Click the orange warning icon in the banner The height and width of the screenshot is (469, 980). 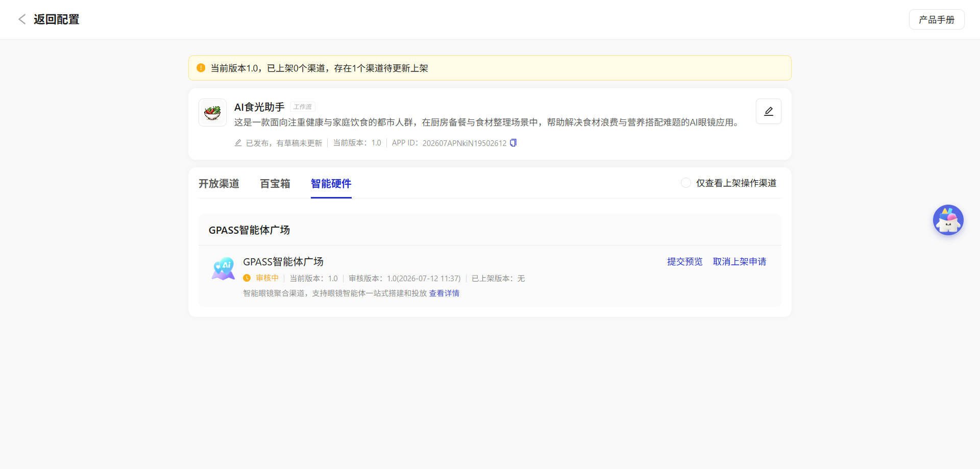click(x=201, y=68)
